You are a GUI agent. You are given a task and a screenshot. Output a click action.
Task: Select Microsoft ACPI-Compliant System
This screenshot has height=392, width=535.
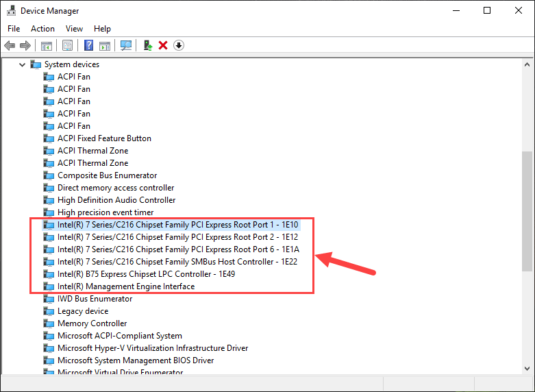coord(120,336)
